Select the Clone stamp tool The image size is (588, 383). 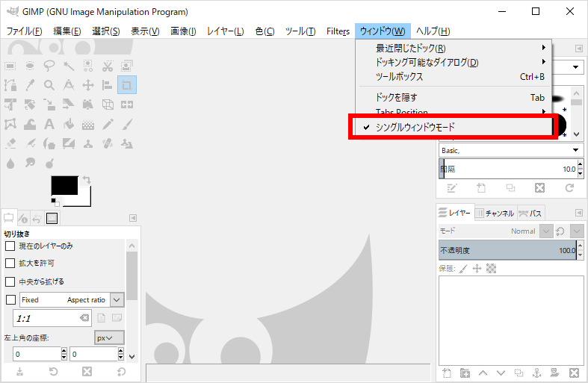88,143
